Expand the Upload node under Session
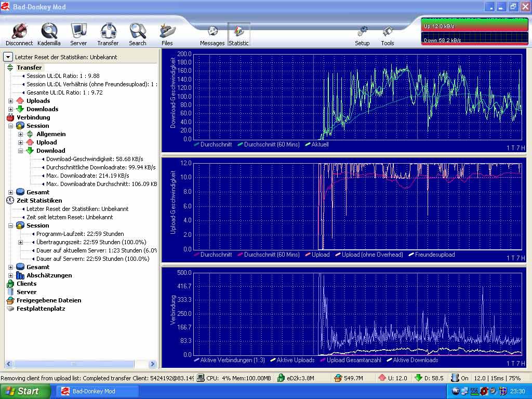The image size is (532, 399). [20, 142]
